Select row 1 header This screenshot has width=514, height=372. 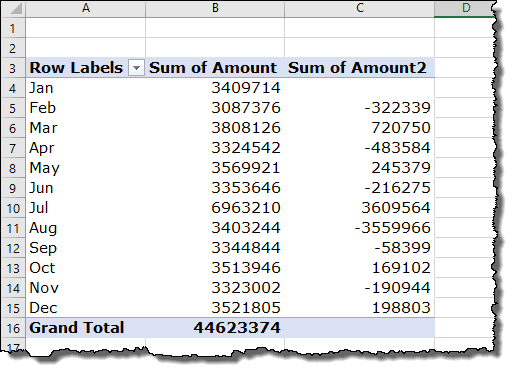(13, 28)
